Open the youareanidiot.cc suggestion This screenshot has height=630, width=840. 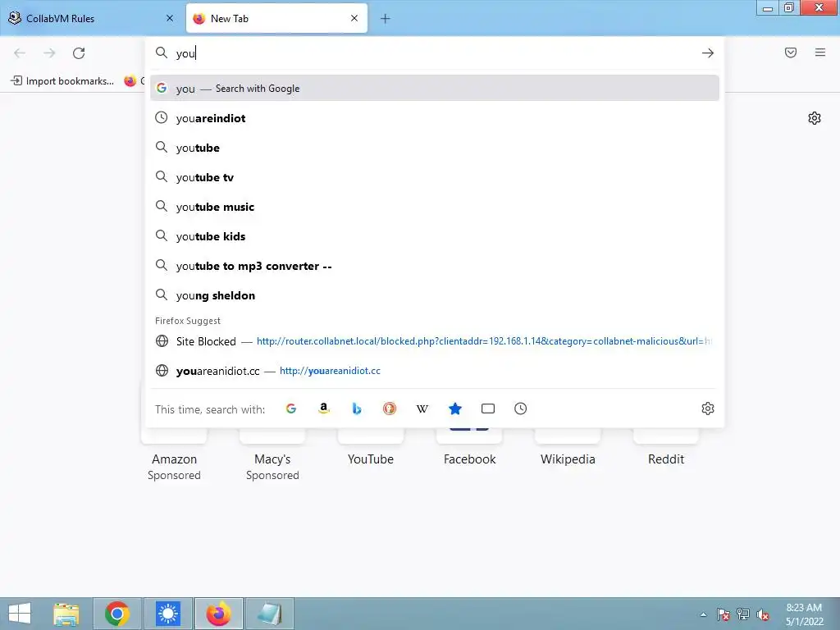coord(435,371)
